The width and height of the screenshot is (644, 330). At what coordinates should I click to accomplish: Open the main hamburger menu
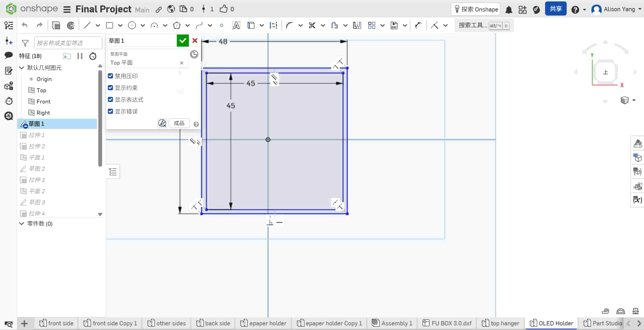[x=67, y=9]
